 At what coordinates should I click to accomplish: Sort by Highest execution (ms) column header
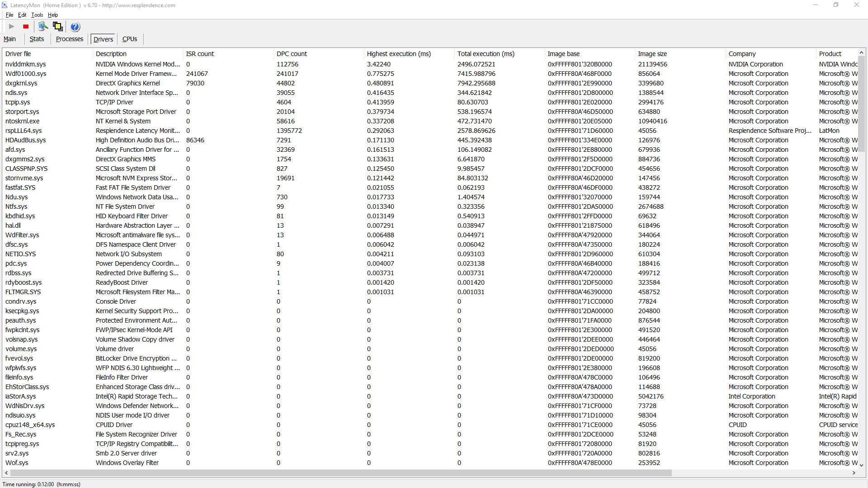pos(399,54)
